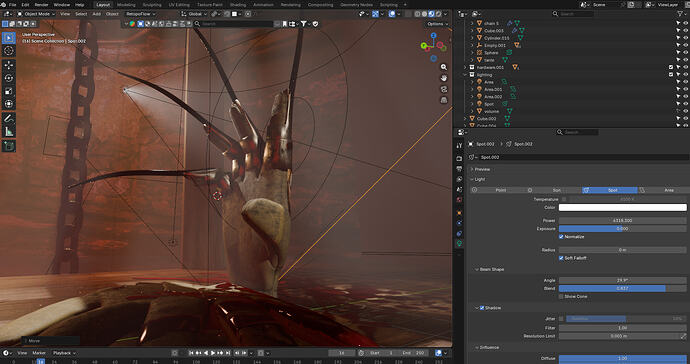690x364 pixels.
Task: Open the Object Constraints properties tab
Action: [459, 233]
